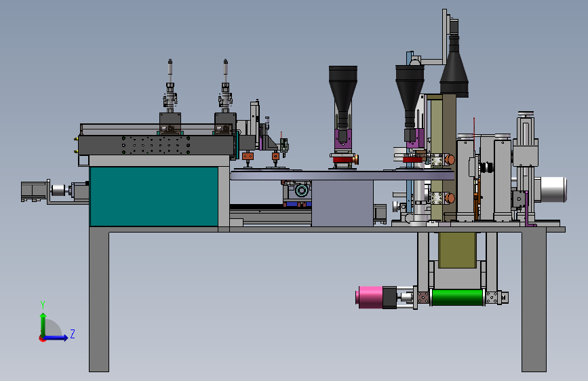The width and height of the screenshot is (588, 381).
Task: Select the large teal cabinet panel
Action: click(154, 197)
